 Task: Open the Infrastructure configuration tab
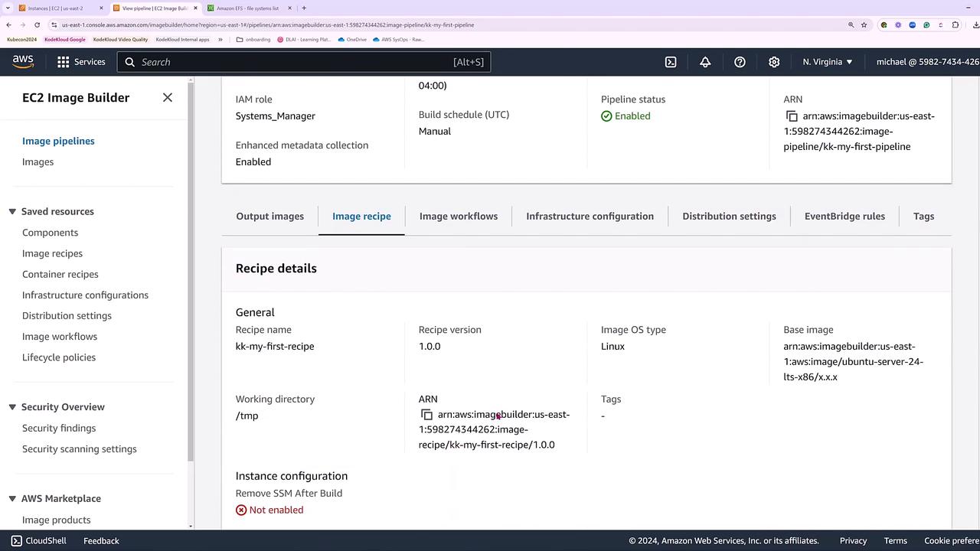[x=590, y=217]
